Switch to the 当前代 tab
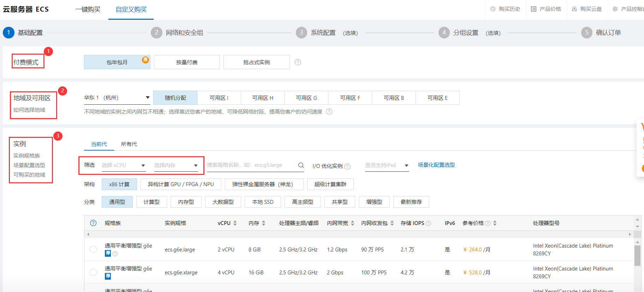 pos(99,144)
